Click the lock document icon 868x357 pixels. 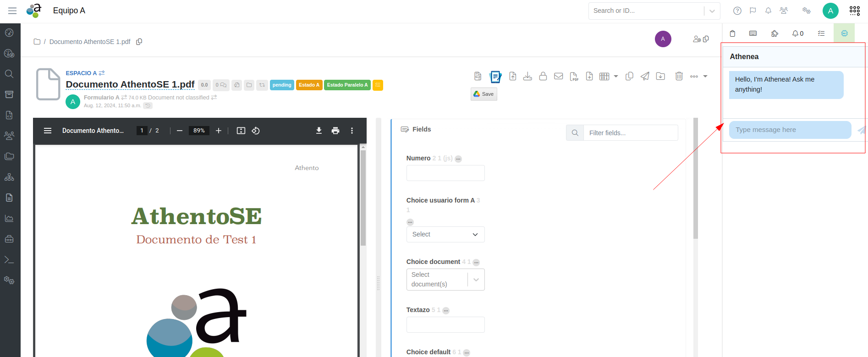(x=543, y=77)
